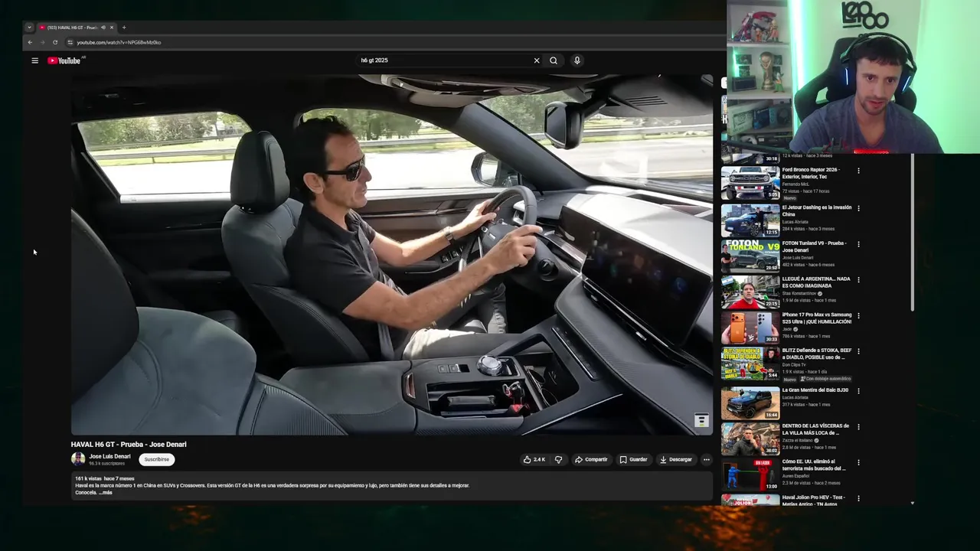Like the video with thumbs up

pos(534,460)
